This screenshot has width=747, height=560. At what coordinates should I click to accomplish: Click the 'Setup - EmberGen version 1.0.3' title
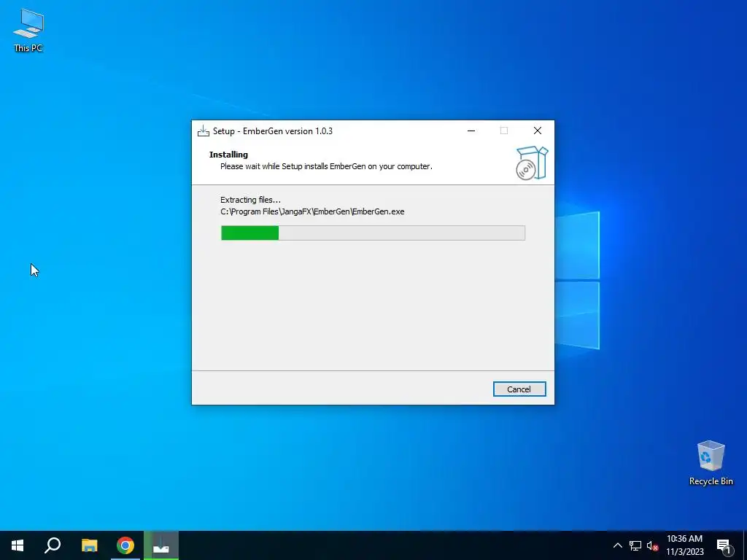click(273, 131)
